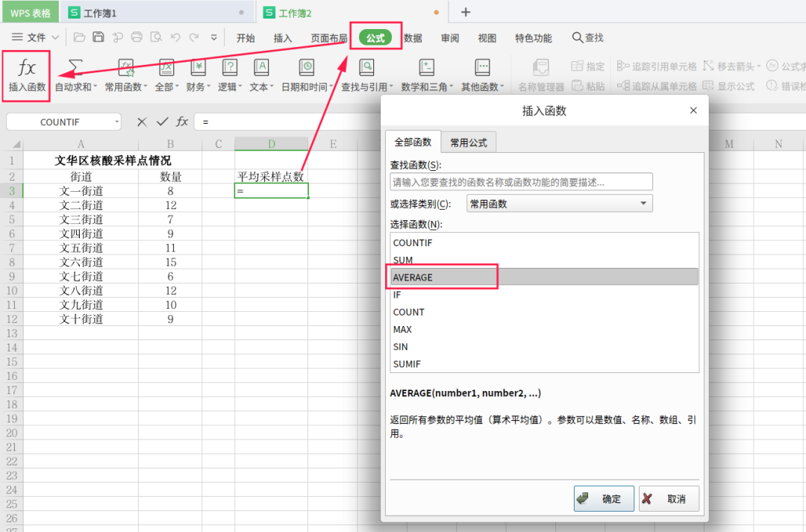Open the Other Functions (其他函数) icon
The image size is (806, 532).
tap(482, 67)
